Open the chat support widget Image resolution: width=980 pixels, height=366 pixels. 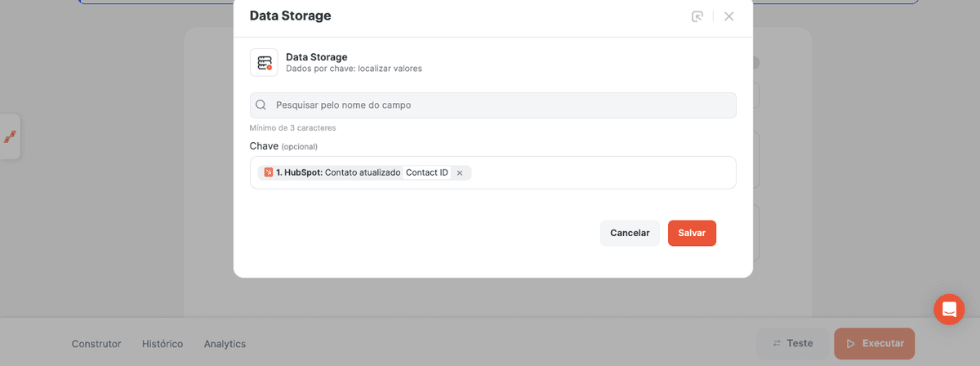pyautogui.click(x=949, y=310)
